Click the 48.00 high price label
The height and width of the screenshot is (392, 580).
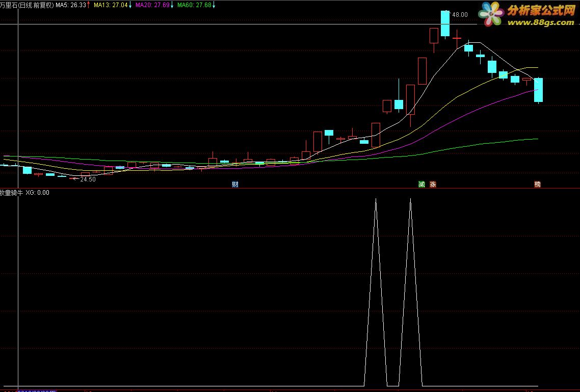coord(460,15)
